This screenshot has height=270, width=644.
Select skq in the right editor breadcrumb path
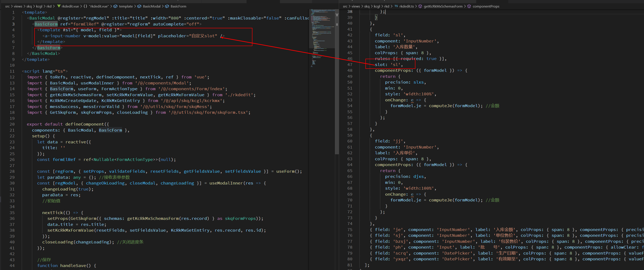click(x=367, y=6)
